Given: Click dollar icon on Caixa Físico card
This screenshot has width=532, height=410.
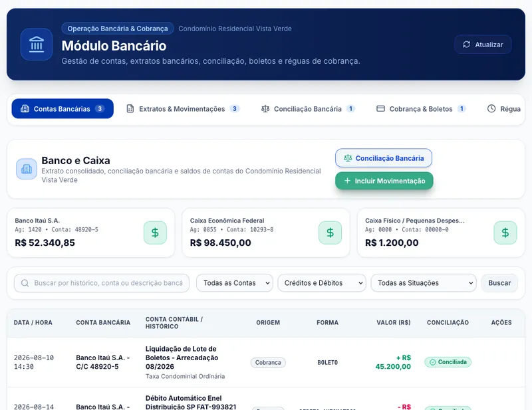Looking at the screenshot, I should click(505, 233).
